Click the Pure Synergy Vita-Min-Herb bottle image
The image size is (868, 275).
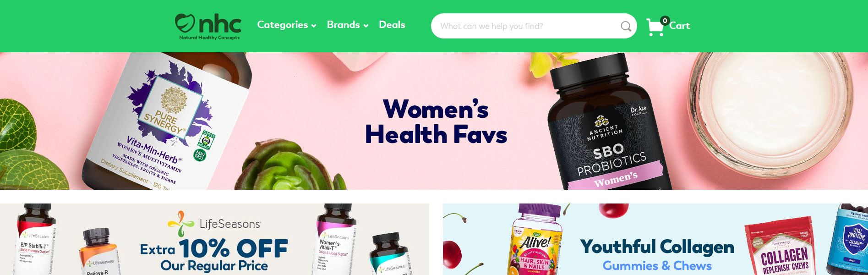click(167, 121)
